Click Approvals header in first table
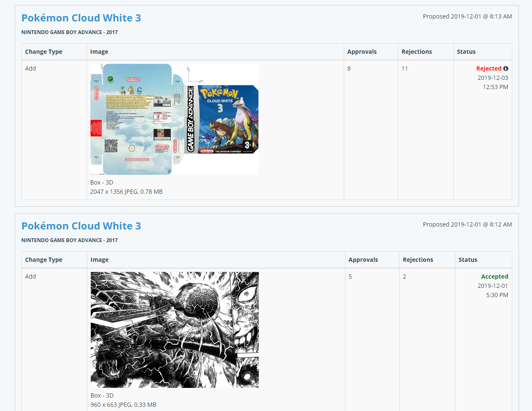Image resolution: width=532 pixels, height=411 pixels. [362, 52]
